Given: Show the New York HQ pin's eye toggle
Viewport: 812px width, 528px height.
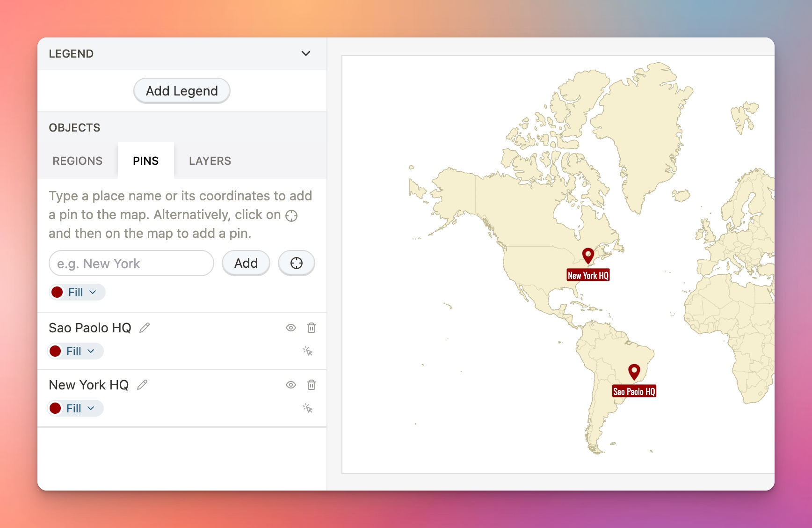Looking at the screenshot, I should click(x=290, y=385).
